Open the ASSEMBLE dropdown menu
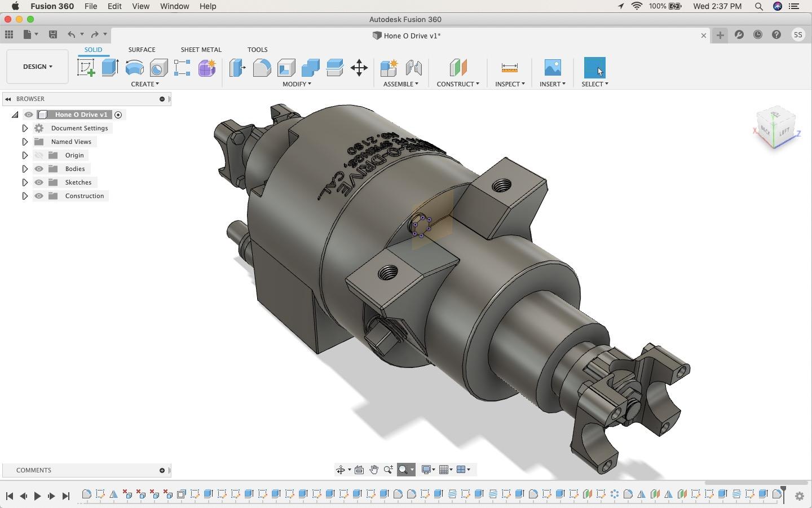This screenshot has width=812, height=508. point(401,84)
